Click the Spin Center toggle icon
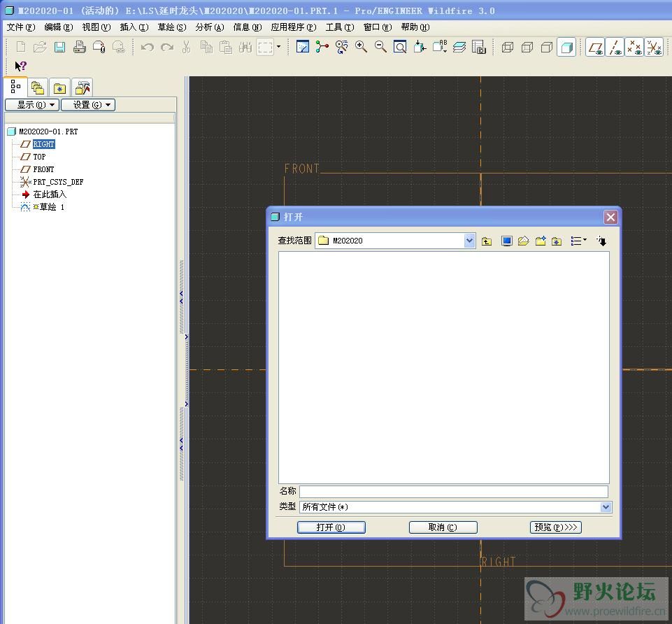Viewport: 672px width, 624px height. pyautogui.click(x=322, y=47)
